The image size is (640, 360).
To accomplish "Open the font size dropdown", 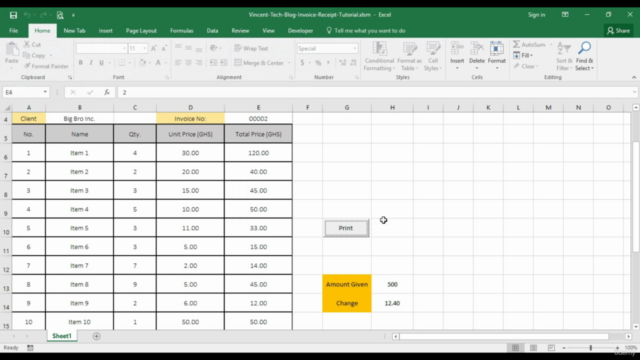I will tap(144, 49).
